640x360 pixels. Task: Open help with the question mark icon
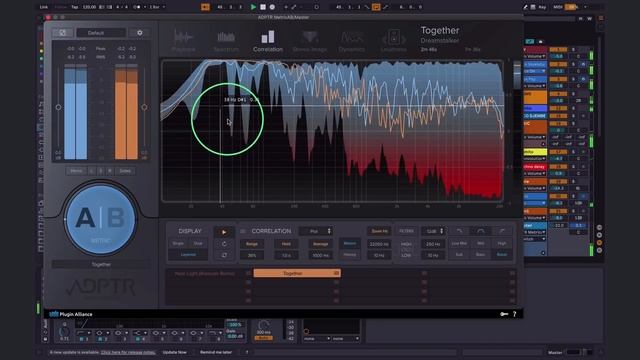pos(515,314)
